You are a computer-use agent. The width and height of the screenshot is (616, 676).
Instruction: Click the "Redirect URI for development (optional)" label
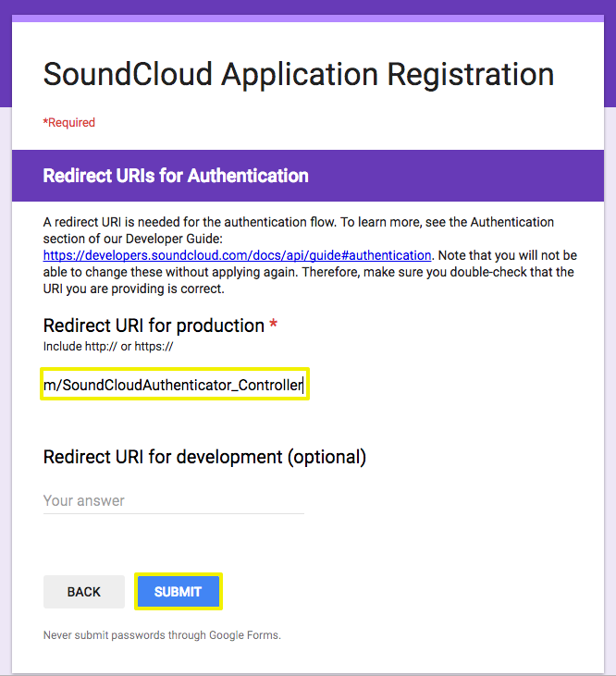tap(204, 457)
